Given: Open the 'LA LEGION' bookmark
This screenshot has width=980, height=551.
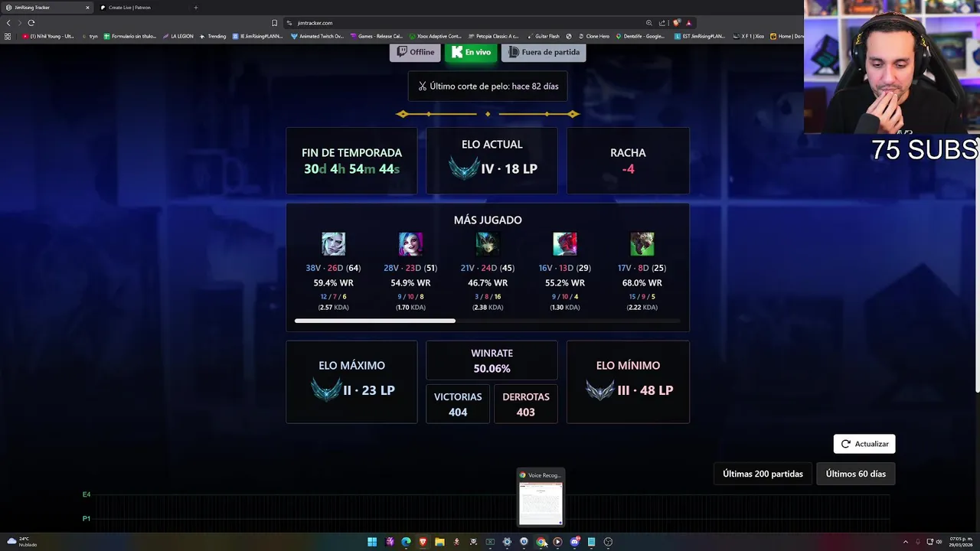Looking at the screenshot, I should point(178,36).
